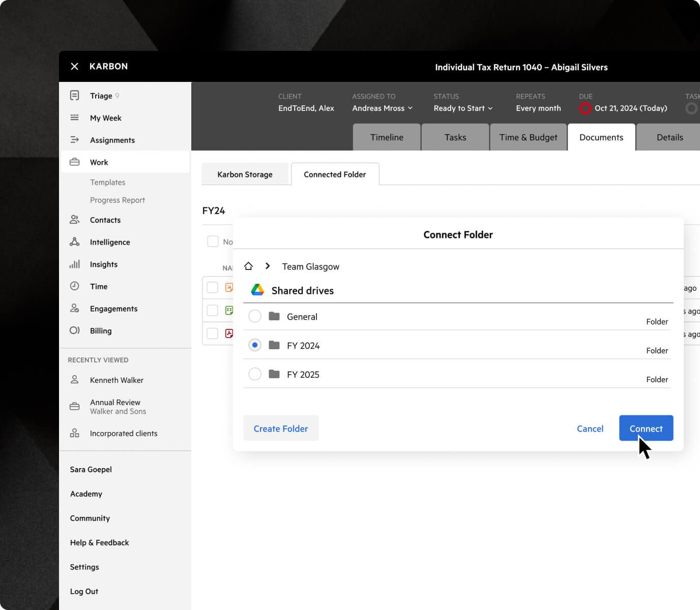
Task: Click the Google Drive logo in the dialog
Action: coord(257,289)
